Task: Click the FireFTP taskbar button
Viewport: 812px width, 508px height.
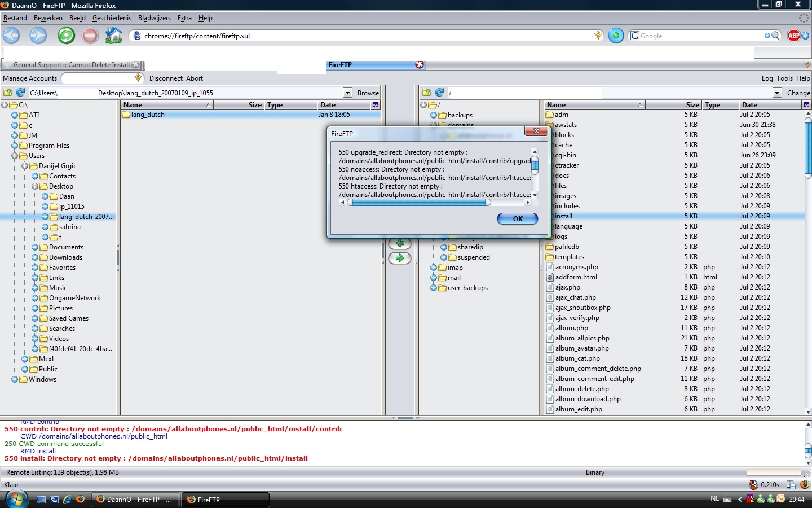Action: [225, 500]
